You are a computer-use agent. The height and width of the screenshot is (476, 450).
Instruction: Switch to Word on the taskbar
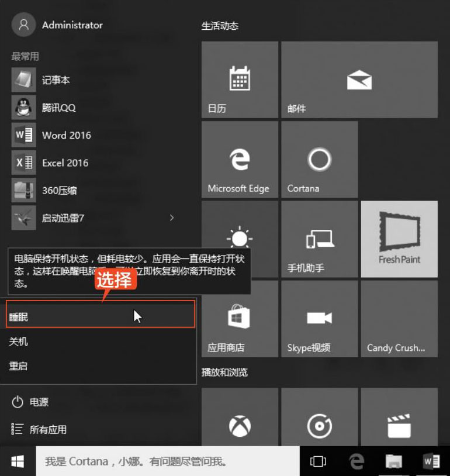(x=431, y=461)
